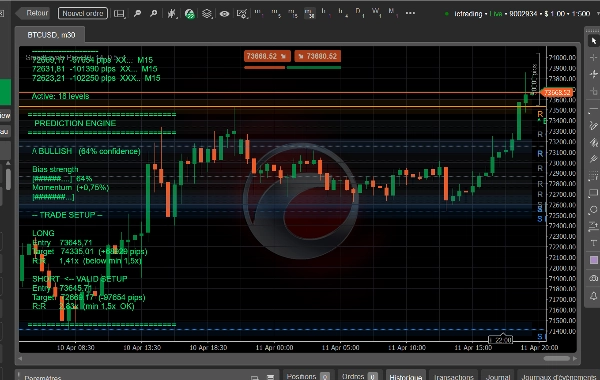This screenshot has width=600, height=380.
Task: Click the bell price alert icon
Action: pos(593,296)
